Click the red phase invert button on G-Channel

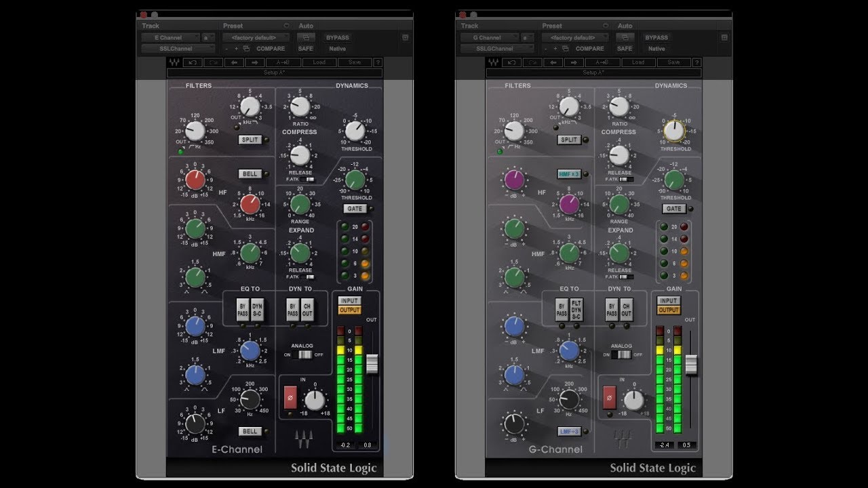pos(609,398)
